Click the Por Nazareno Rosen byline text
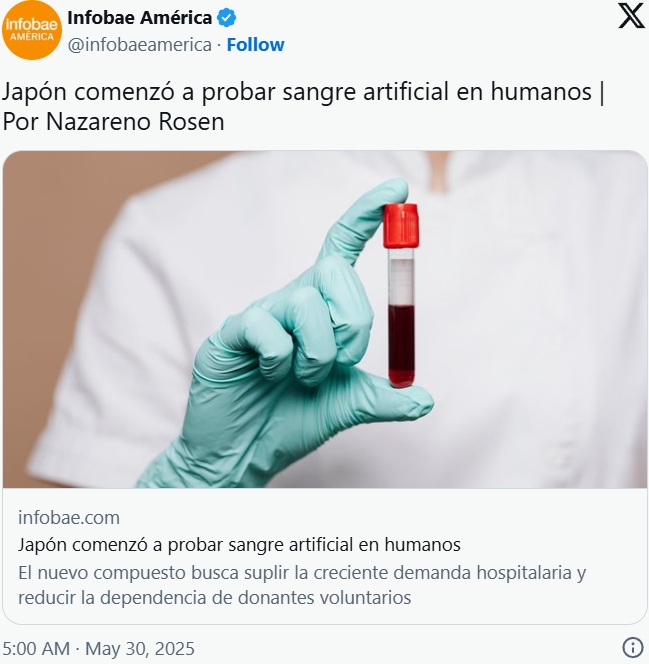Image resolution: width=649 pixels, height=664 pixels. point(113,122)
